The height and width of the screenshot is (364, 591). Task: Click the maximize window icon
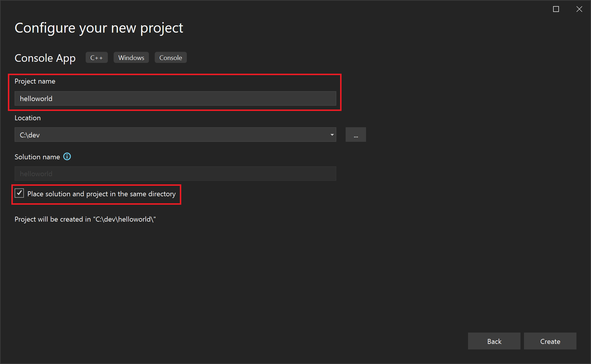point(556,7)
